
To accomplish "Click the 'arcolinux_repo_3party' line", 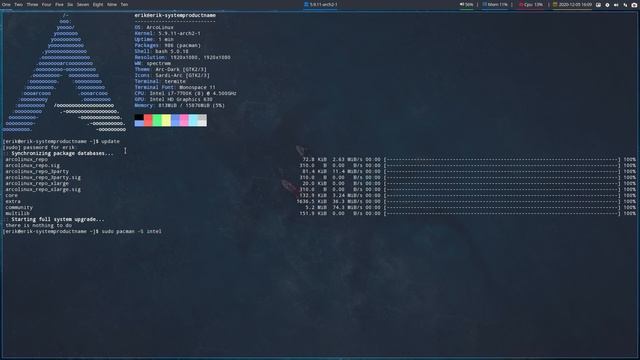I will coord(37,171).
